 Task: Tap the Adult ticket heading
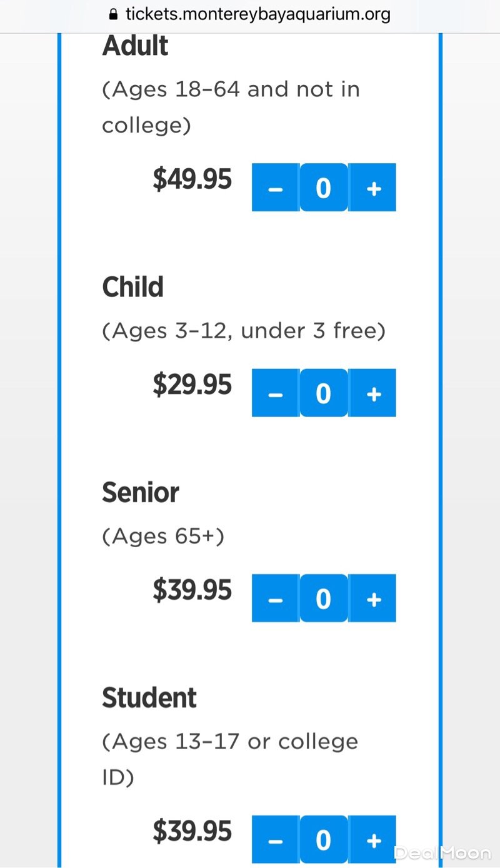[x=135, y=46]
